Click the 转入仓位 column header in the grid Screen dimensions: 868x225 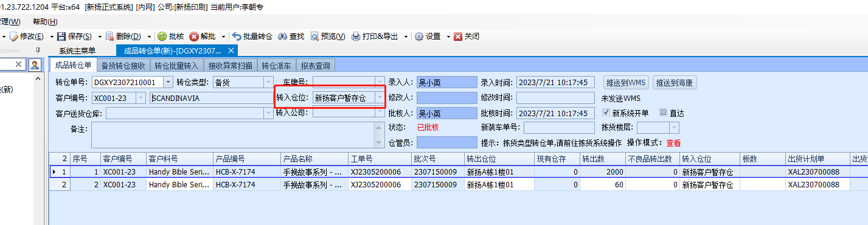click(x=709, y=159)
